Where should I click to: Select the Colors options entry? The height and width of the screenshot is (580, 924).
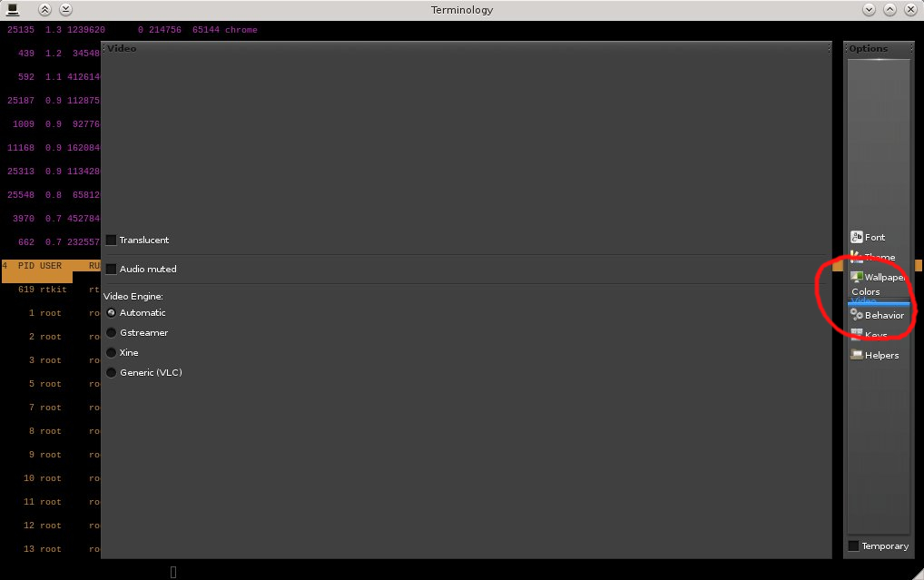[x=866, y=291]
